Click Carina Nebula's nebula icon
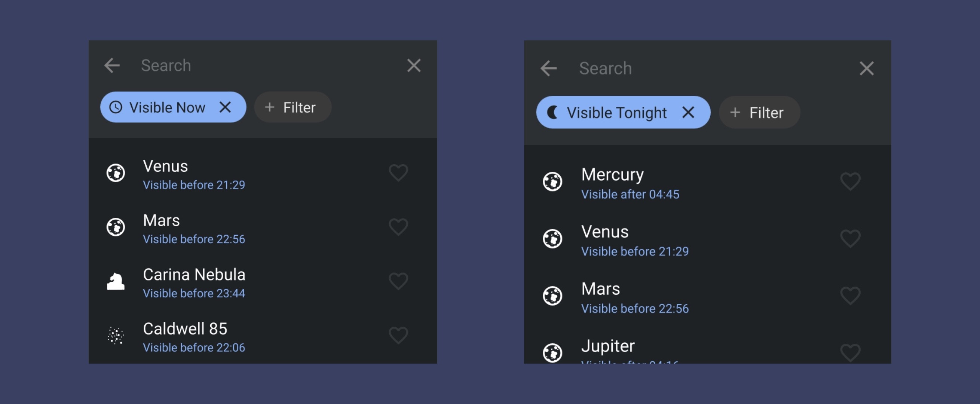Viewport: 980px width, 404px height. pos(116,282)
